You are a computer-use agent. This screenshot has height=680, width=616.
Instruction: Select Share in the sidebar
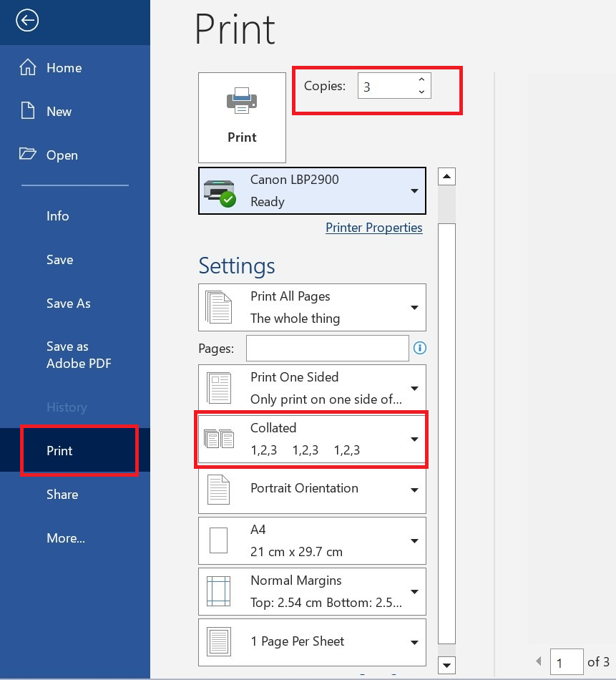[x=75, y=495]
